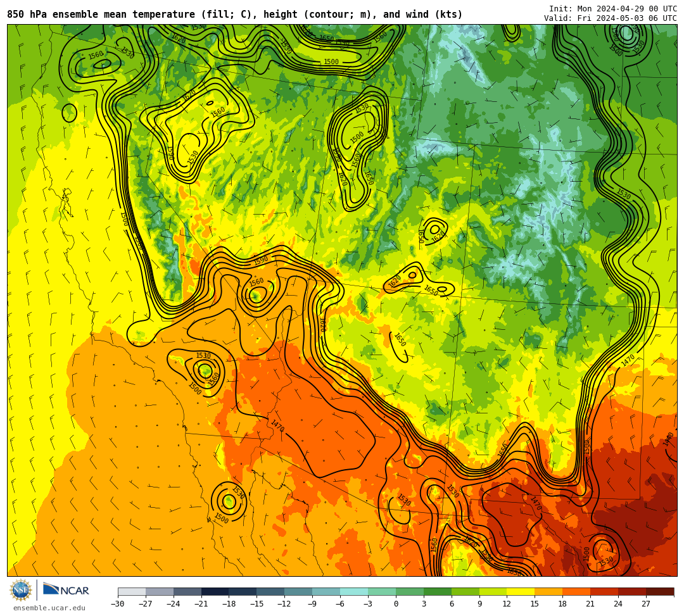
Task: Click the '−18' colorbar tick label
Action: (x=229, y=604)
